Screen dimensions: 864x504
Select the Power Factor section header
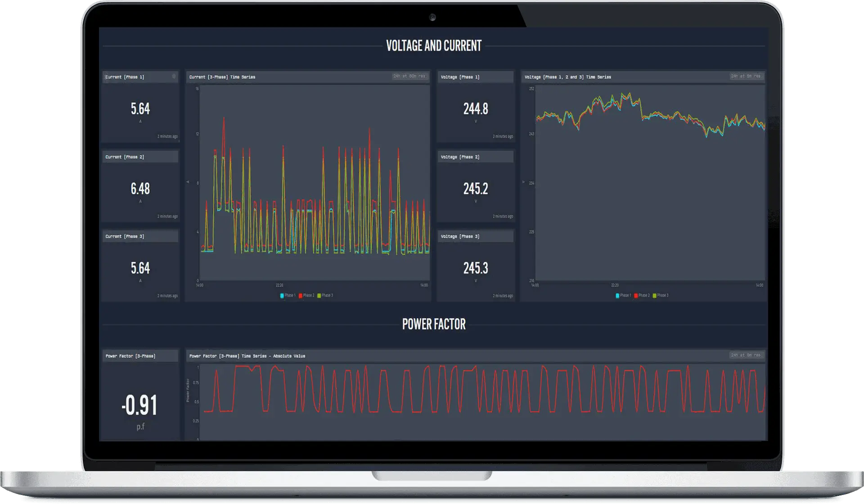pyautogui.click(x=434, y=324)
